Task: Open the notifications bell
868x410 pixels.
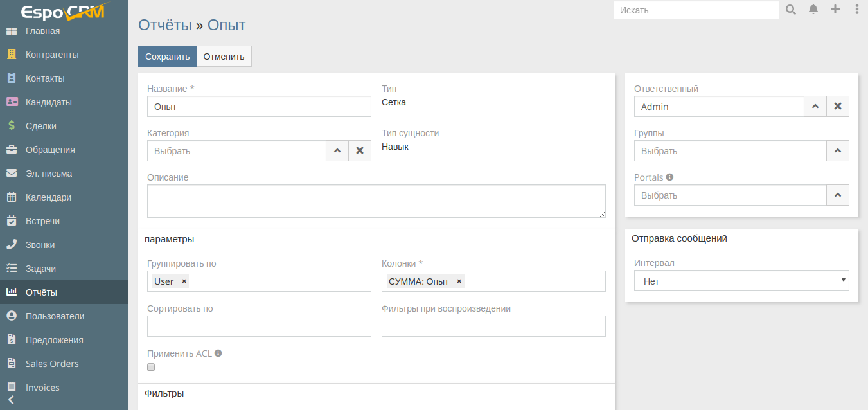Action: (813, 10)
